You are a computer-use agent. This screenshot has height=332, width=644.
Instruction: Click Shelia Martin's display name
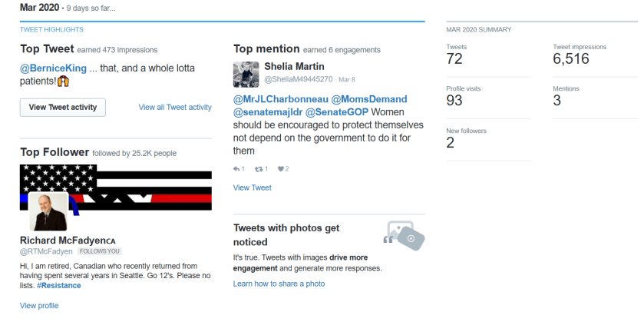pyautogui.click(x=294, y=67)
